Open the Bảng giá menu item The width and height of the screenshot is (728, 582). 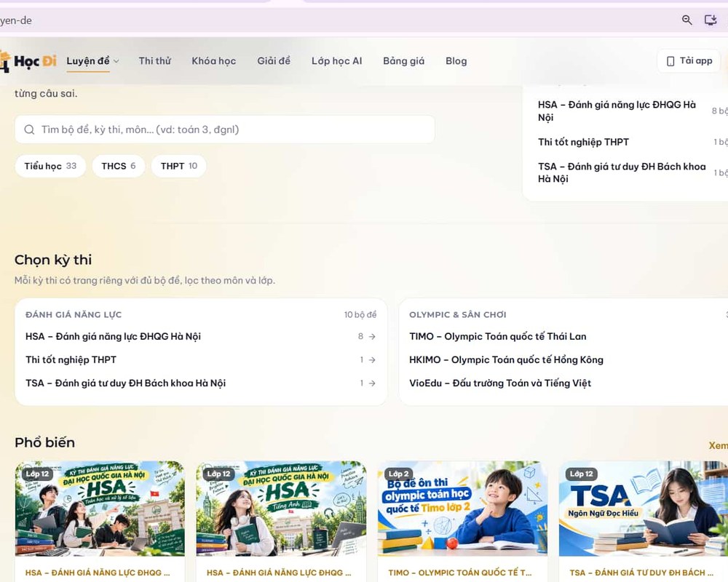tap(403, 61)
